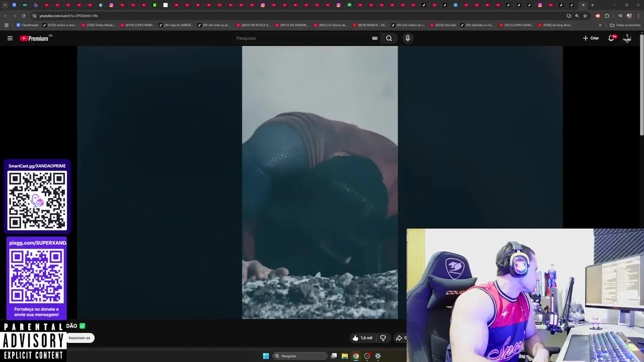Open the on-screen keyboard in the search box
Screen dimensions: 644x362
(x=374, y=38)
